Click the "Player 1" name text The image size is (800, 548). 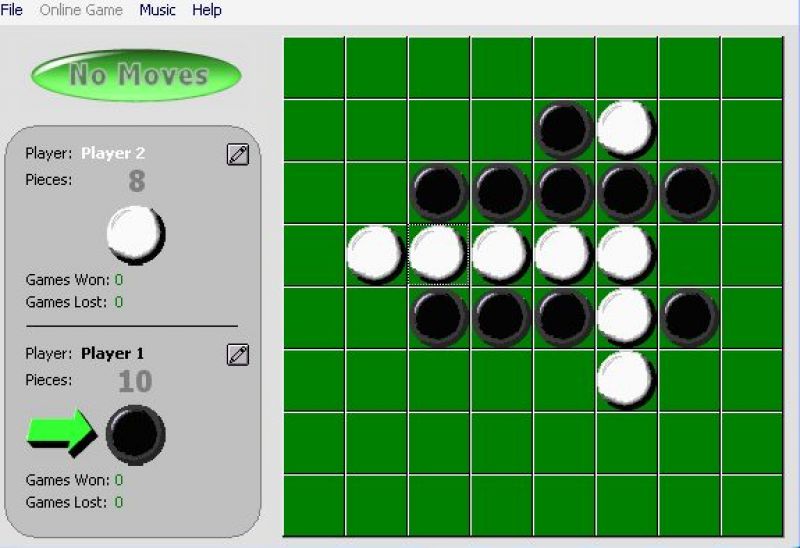coord(112,353)
